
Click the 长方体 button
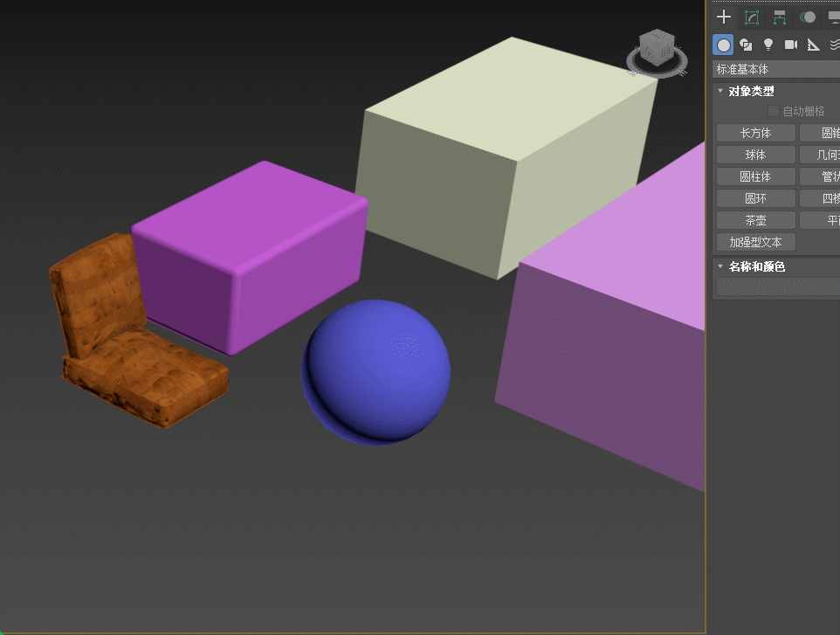click(755, 133)
